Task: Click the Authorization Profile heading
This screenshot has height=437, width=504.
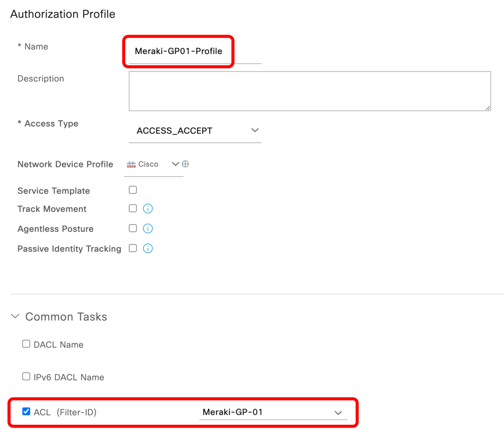Action: 63,14
